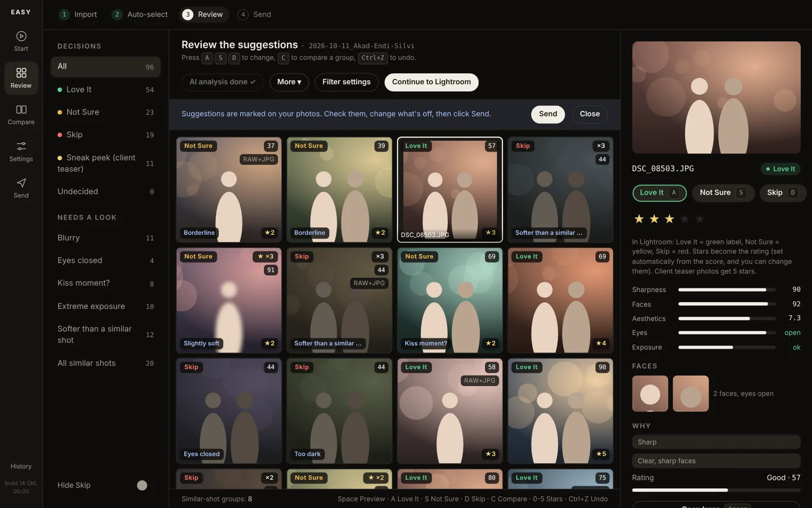Open the Send paper-plane section

point(21,188)
